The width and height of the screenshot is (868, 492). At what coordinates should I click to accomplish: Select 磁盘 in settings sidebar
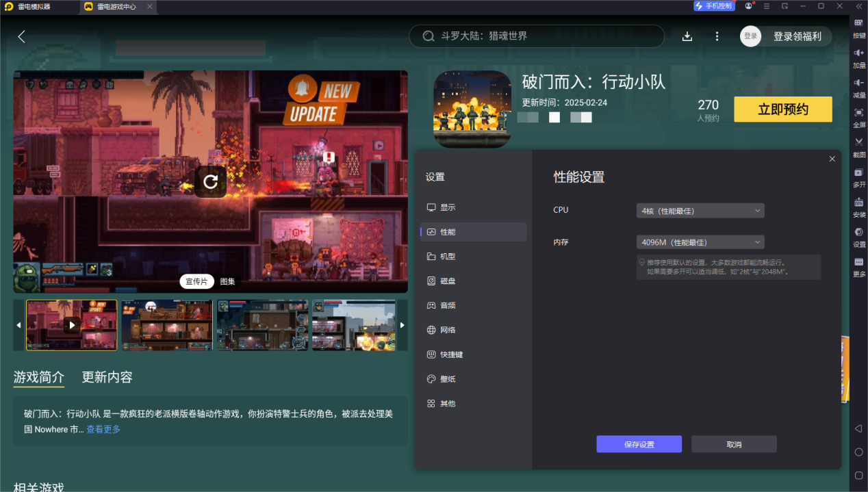pyautogui.click(x=474, y=281)
